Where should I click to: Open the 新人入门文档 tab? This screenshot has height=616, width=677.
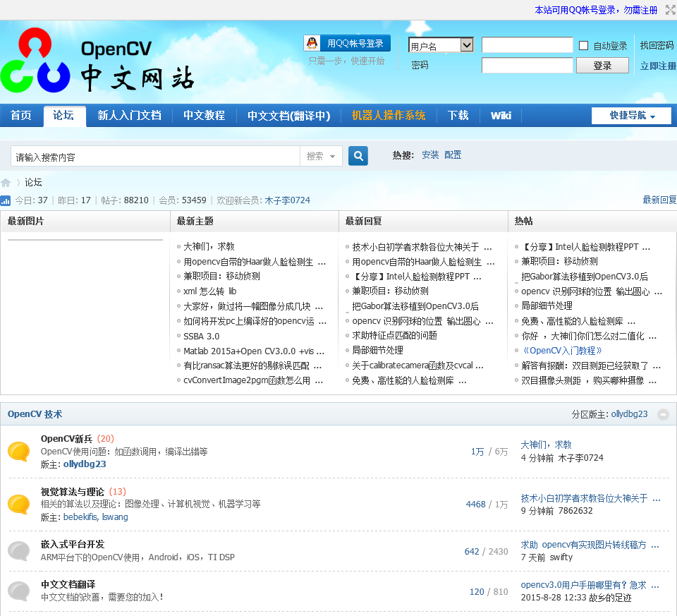(x=130, y=115)
